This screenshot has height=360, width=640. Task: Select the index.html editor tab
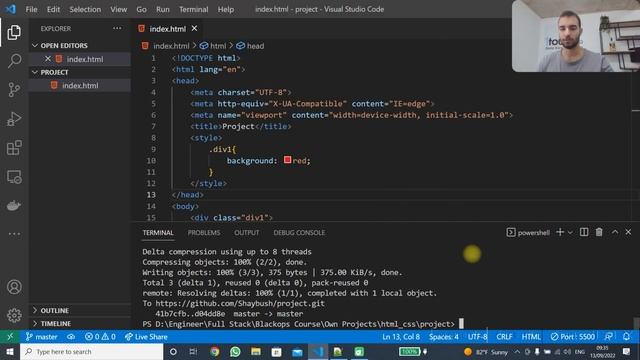(x=167, y=29)
